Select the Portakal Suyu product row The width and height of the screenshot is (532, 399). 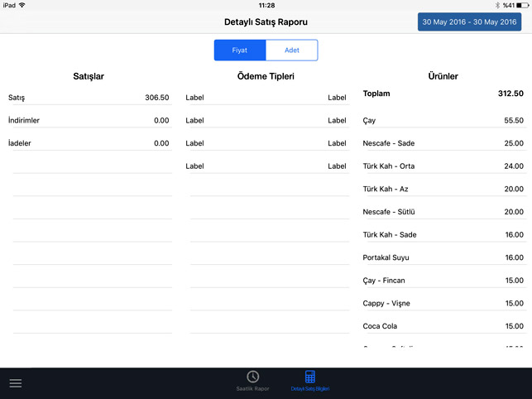pos(443,257)
